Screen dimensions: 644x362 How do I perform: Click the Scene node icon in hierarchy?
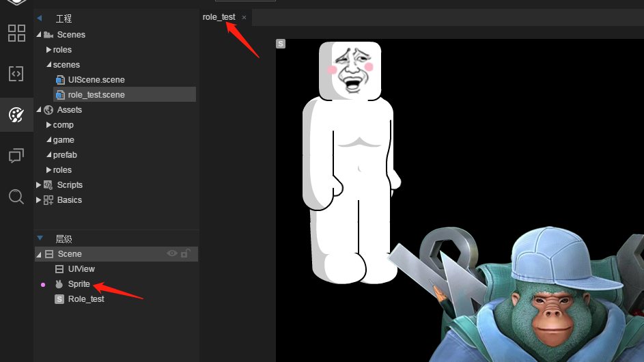[49, 254]
